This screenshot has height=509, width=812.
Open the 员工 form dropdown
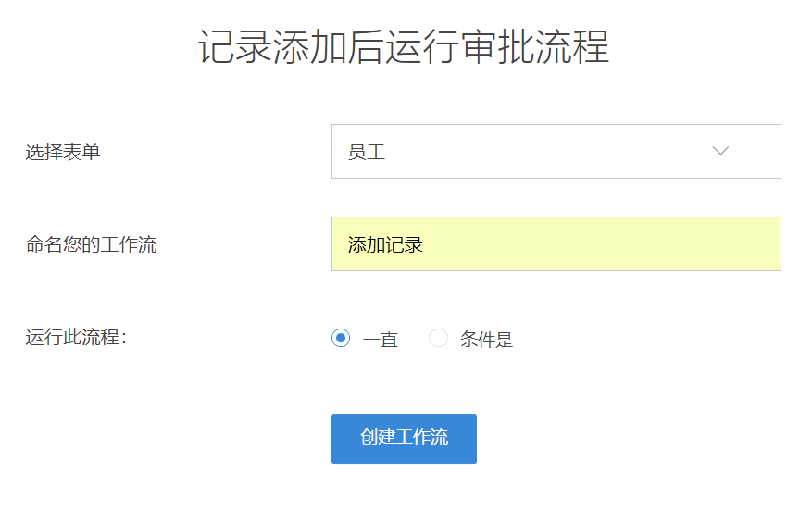556,152
